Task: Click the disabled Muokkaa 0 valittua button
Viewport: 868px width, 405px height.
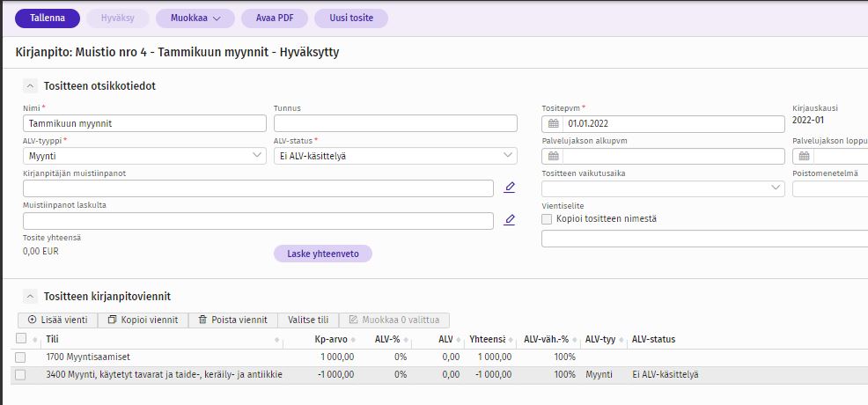Action: coord(394,320)
